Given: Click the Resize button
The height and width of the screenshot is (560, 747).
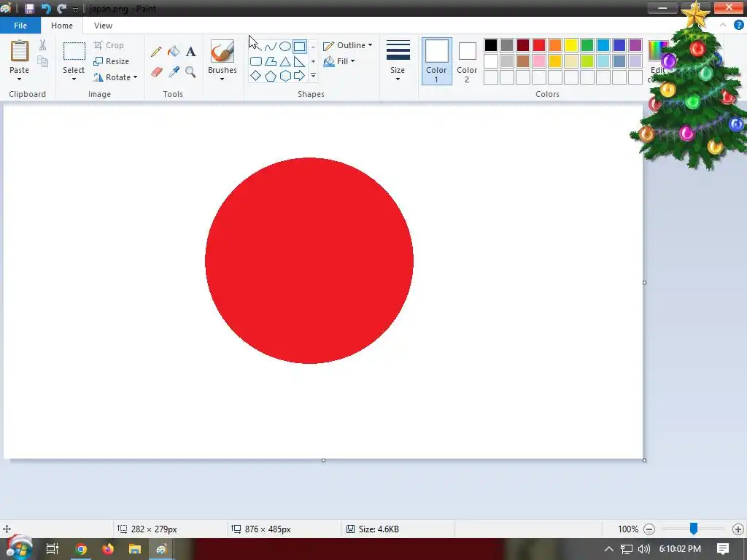Looking at the screenshot, I should (112, 61).
